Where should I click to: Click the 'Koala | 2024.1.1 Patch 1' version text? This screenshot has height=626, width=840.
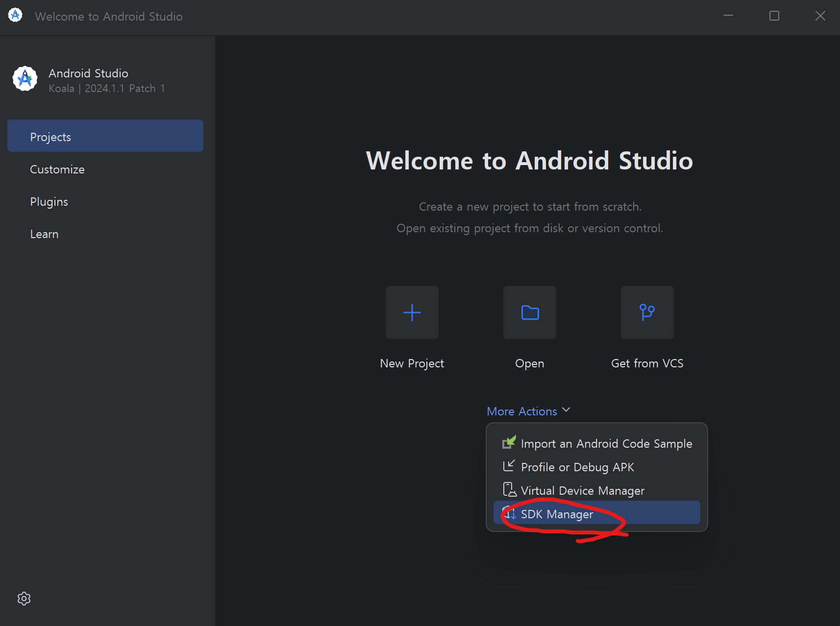(x=107, y=89)
